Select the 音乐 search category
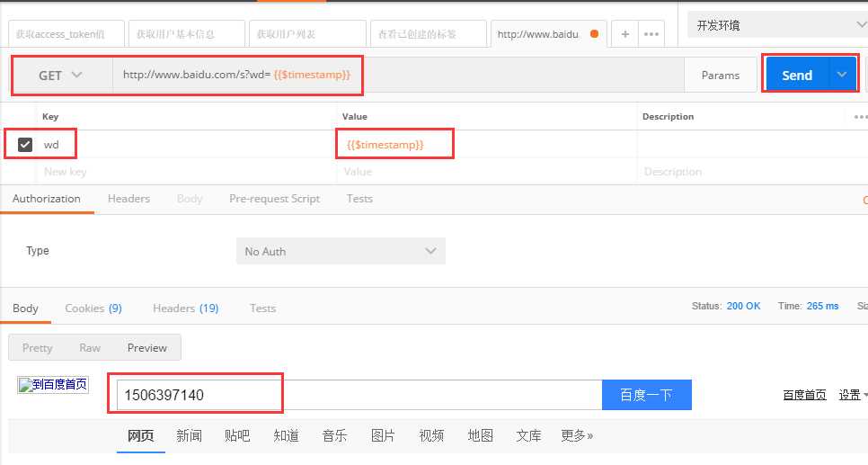The height and width of the screenshot is (465, 868). 334,435
